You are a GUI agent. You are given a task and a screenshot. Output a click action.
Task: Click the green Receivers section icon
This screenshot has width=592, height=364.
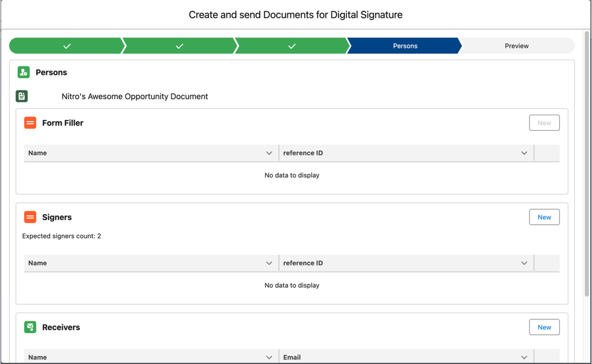click(30, 327)
